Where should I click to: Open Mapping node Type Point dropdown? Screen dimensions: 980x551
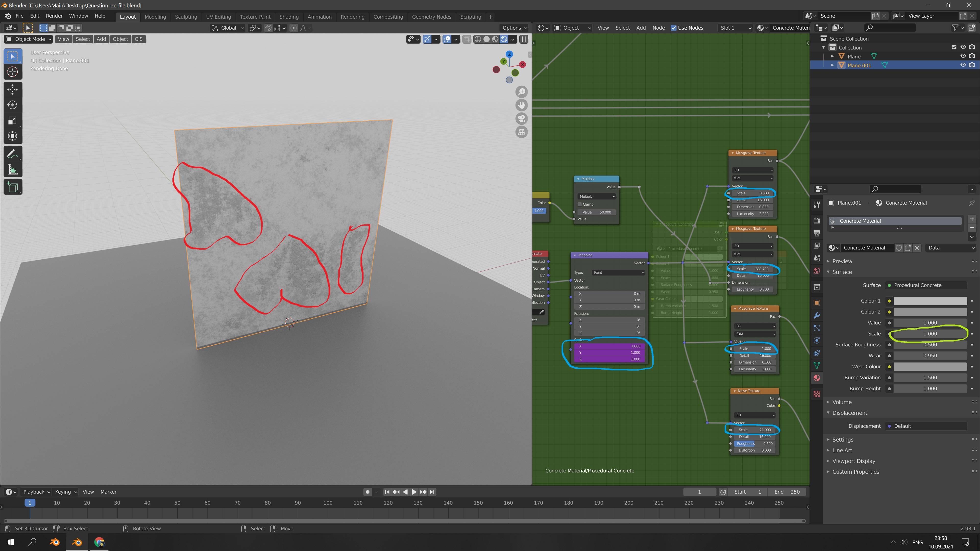click(618, 272)
